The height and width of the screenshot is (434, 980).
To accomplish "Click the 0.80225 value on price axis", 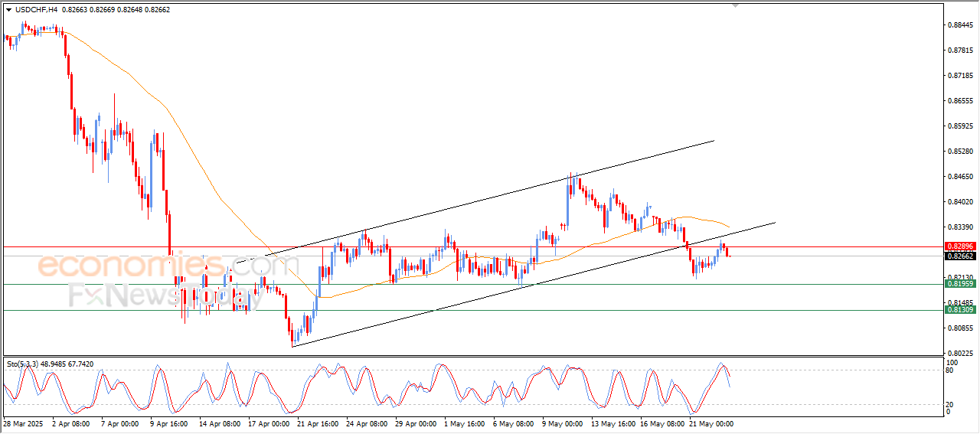I will pyautogui.click(x=962, y=354).
